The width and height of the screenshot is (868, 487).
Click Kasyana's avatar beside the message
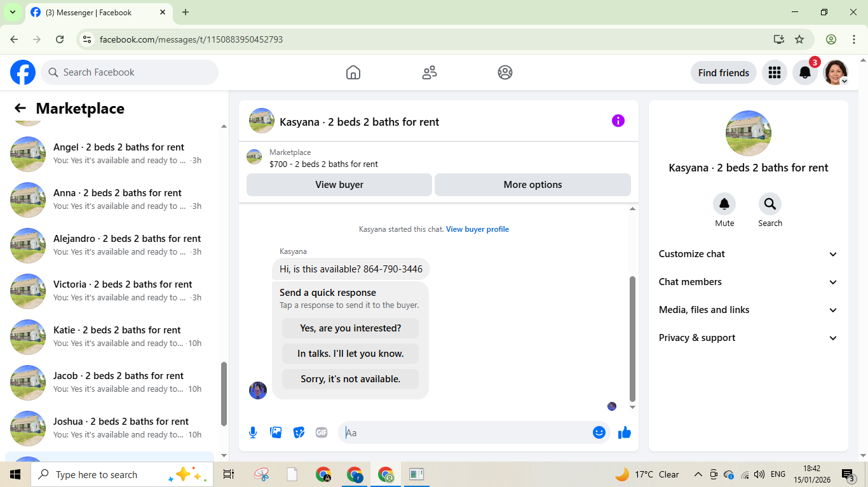pyautogui.click(x=258, y=390)
